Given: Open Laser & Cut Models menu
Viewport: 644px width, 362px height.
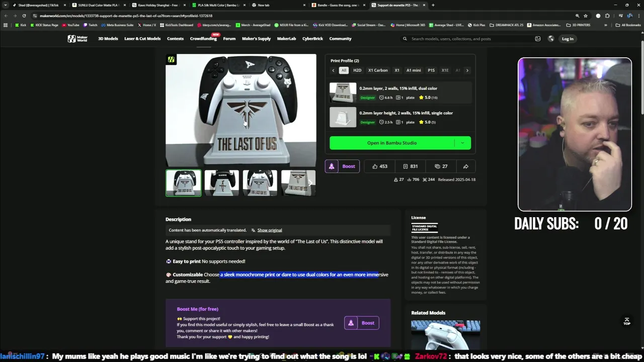Looking at the screenshot, I should pos(142,39).
